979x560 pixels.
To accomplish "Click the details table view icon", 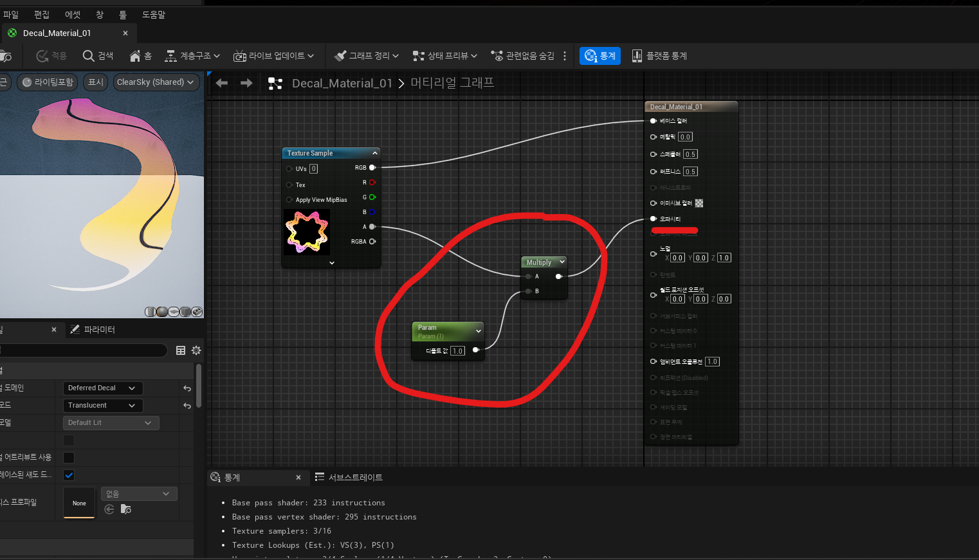I will pos(181,350).
